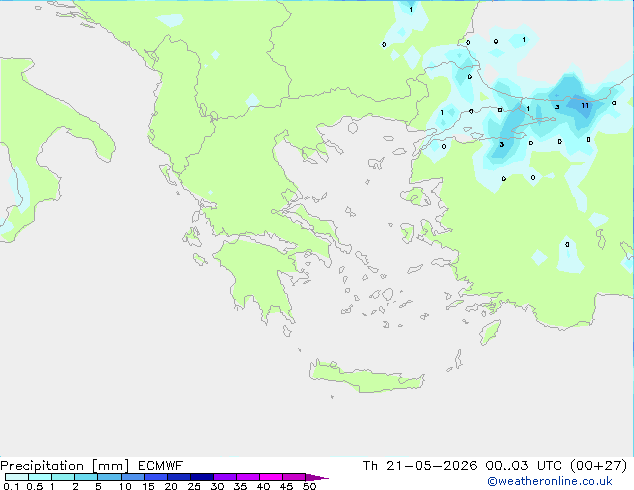Image resolution: width=634 pixels, height=490 pixels.
Task: Click the '11' precipitation value on the map
Action: tap(585, 106)
